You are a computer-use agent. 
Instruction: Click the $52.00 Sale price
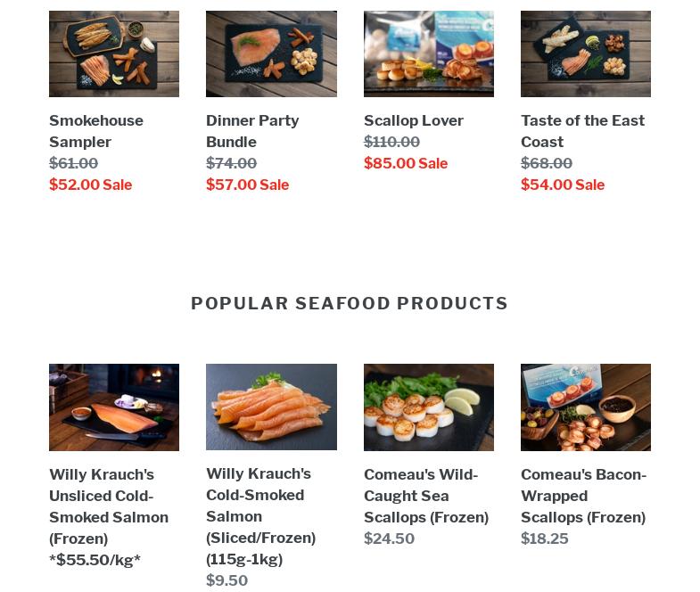[90, 185]
